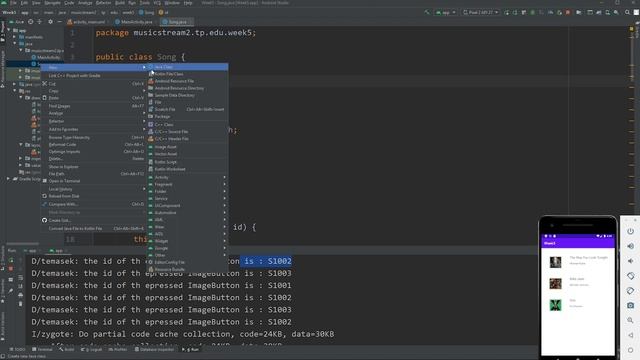The width and height of the screenshot is (640, 360).
Task: Switch to activity_main.xml editor tab
Action: [86, 22]
